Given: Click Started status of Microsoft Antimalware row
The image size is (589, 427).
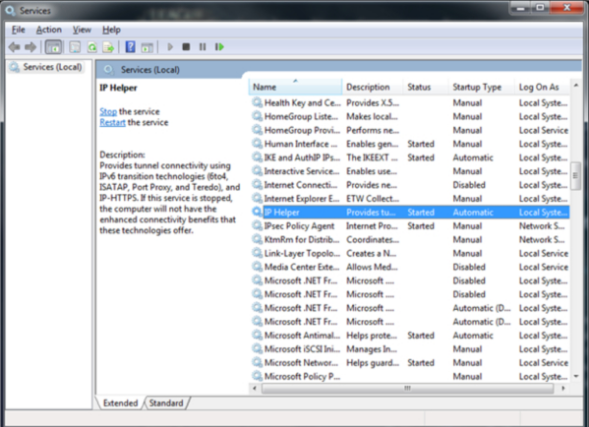Looking at the screenshot, I should click(x=421, y=335).
